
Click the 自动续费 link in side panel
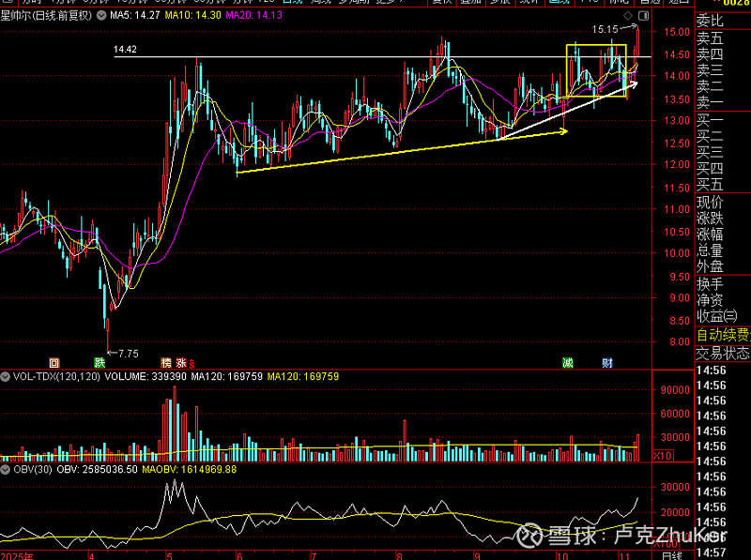tap(723, 335)
